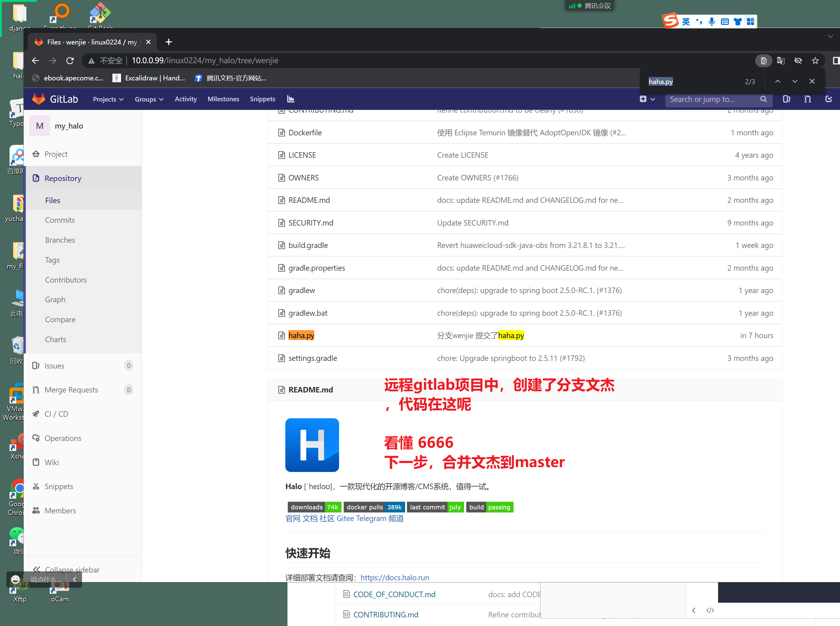The width and height of the screenshot is (840, 626).
Task: Expand the Projects dropdown menu
Action: coord(108,99)
